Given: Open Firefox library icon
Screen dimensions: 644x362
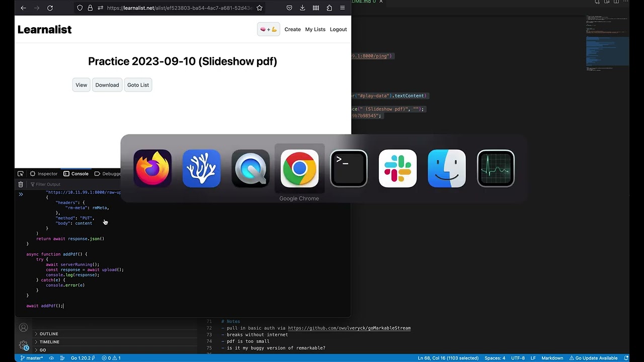Looking at the screenshot, I should click(316, 8).
